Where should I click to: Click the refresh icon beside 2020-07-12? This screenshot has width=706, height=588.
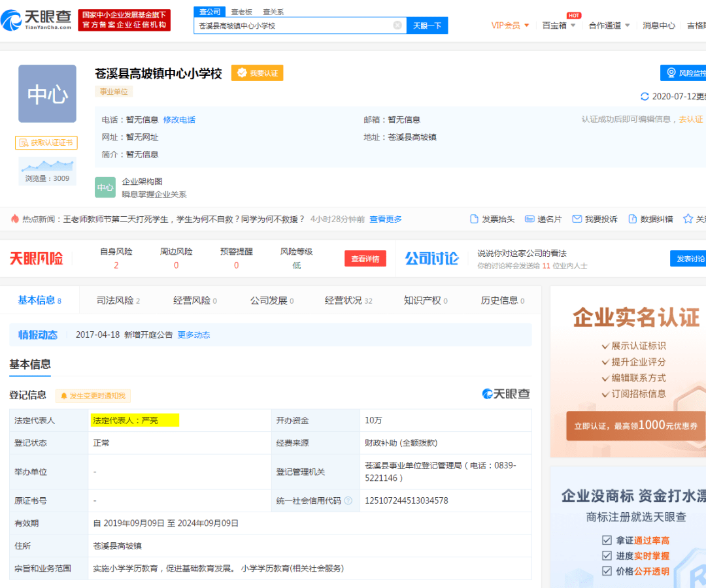point(645,97)
